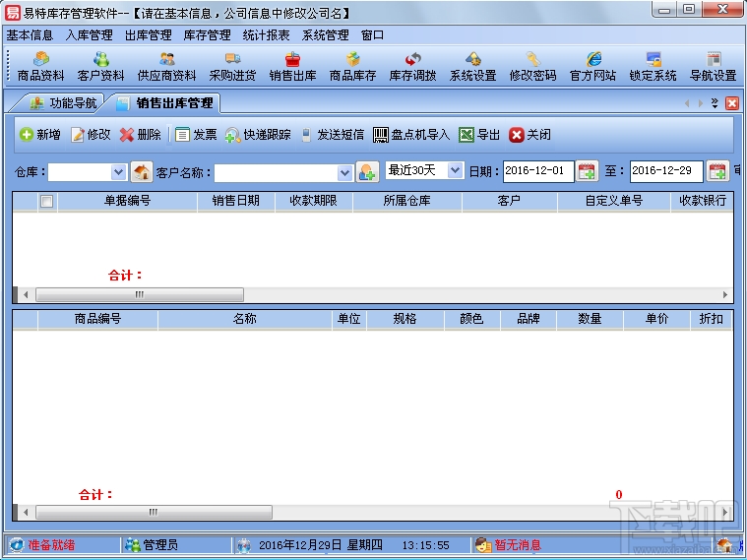Launch 采购进货 from the toolbar
Viewport: 747px width, 560px height.
(232, 67)
